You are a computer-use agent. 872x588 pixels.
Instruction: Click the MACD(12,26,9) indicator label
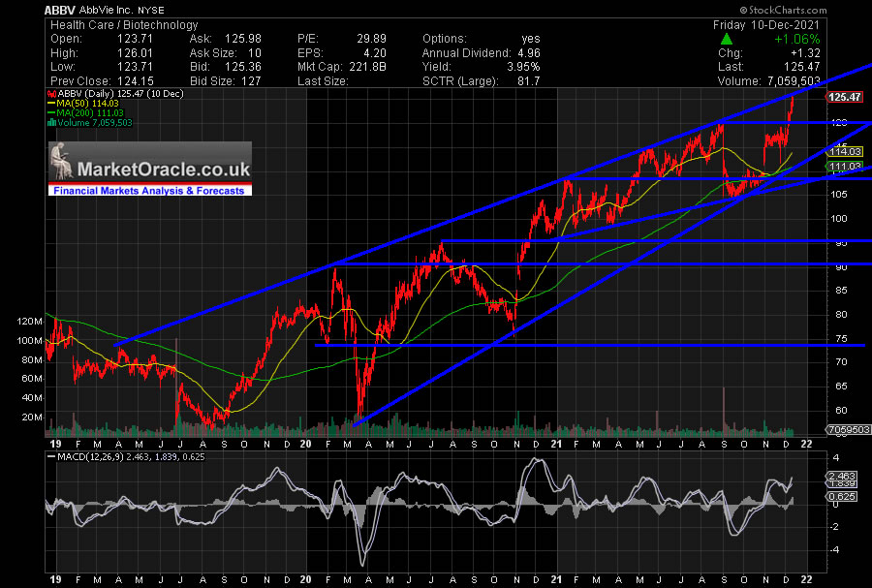point(88,457)
